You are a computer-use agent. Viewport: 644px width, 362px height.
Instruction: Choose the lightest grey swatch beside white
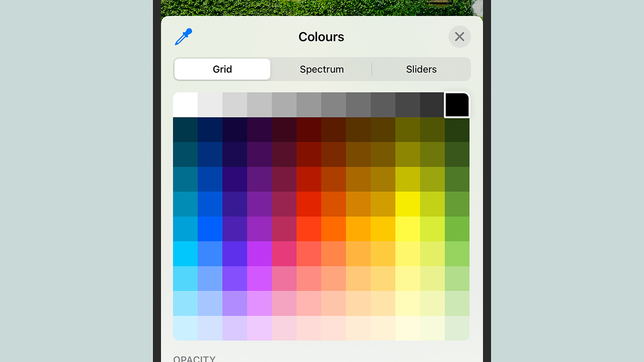[x=210, y=105]
